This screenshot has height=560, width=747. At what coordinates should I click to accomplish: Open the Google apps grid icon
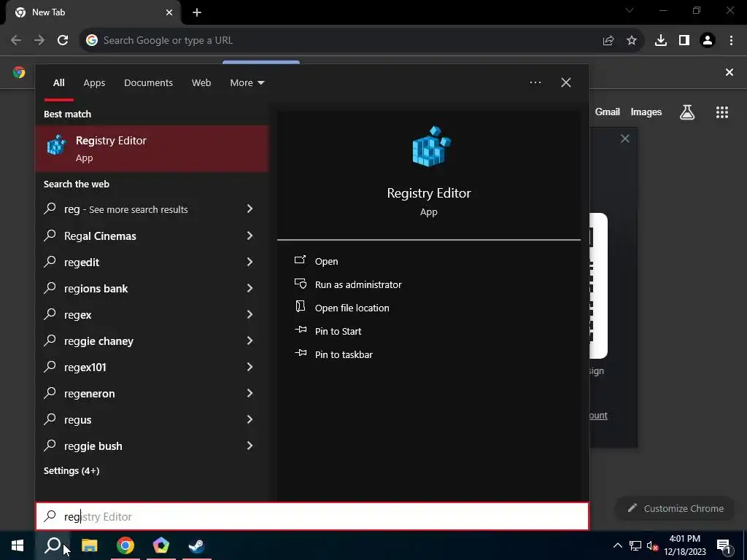click(722, 112)
